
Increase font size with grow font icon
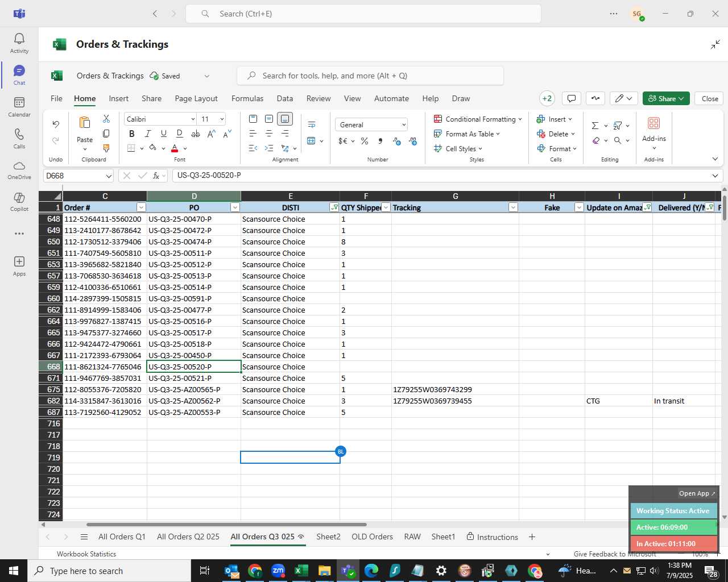pos(212,134)
